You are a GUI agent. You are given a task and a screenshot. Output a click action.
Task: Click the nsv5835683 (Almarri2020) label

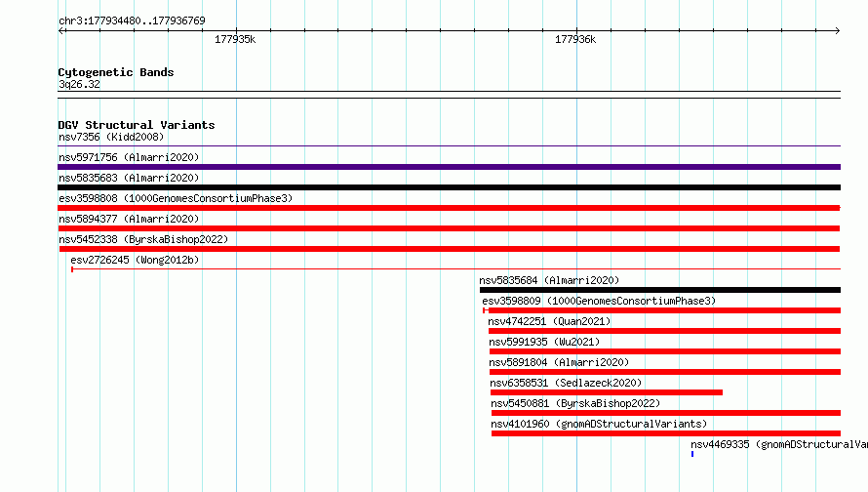click(x=129, y=178)
